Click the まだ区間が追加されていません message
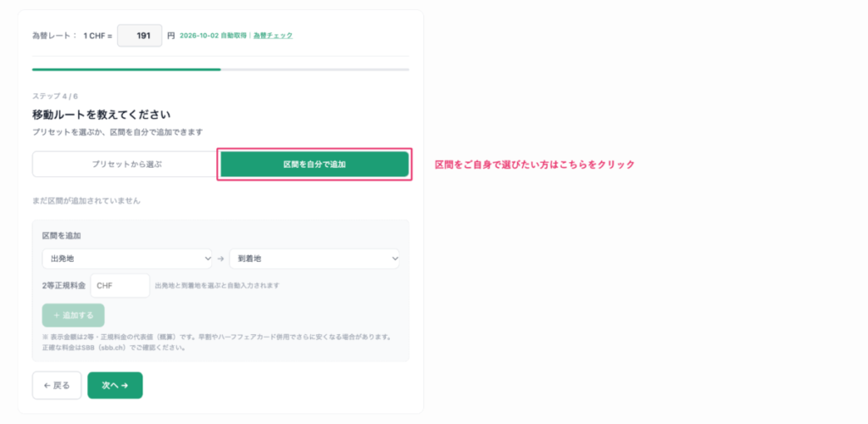 [x=86, y=201]
